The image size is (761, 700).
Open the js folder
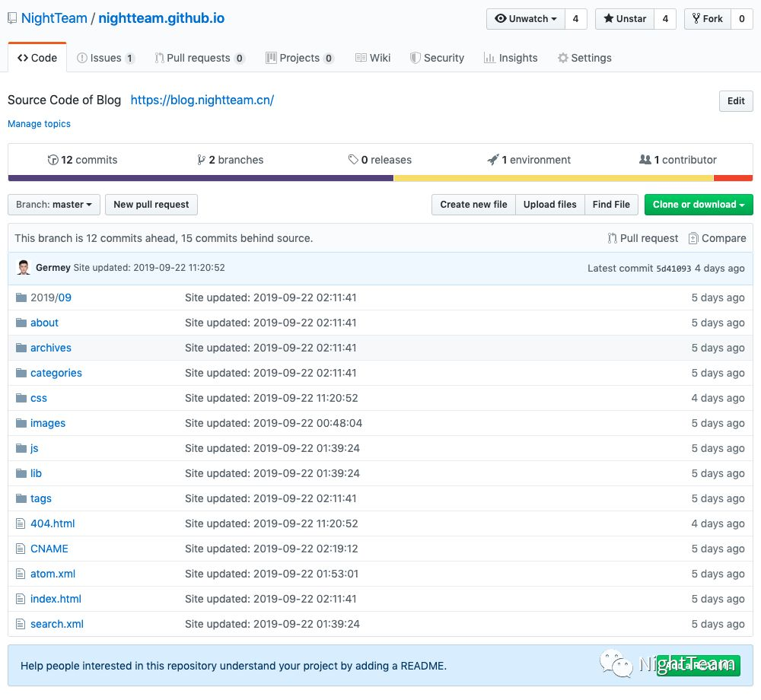(x=34, y=449)
